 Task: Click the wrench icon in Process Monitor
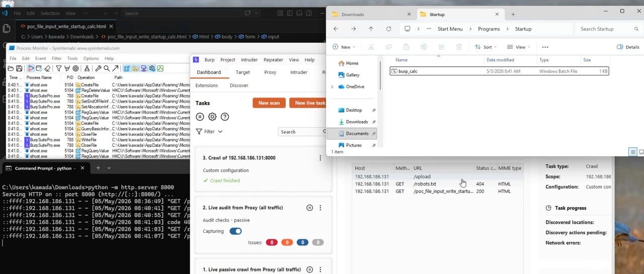(x=98, y=68)
